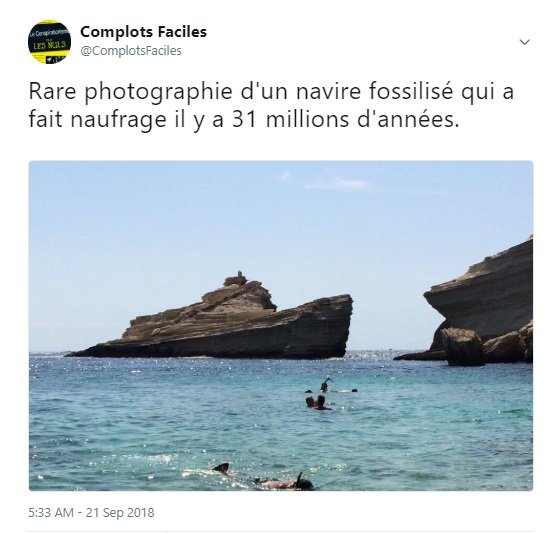555x534 pixels.
Task: Click the Complots Faciles display name
Action: 143,32
